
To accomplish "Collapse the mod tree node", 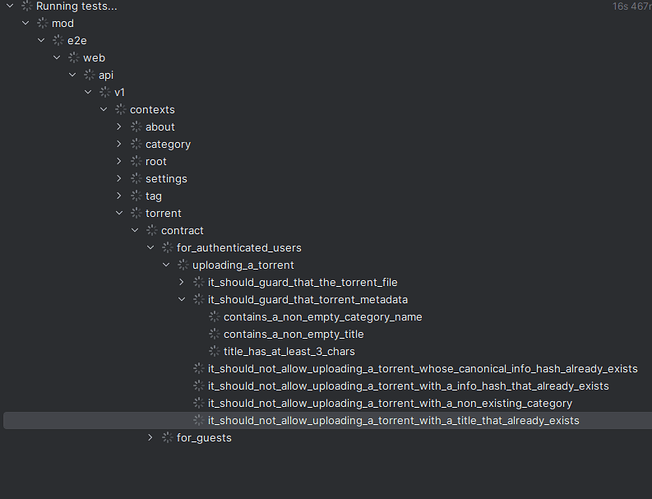I will (x=26, y=23).
